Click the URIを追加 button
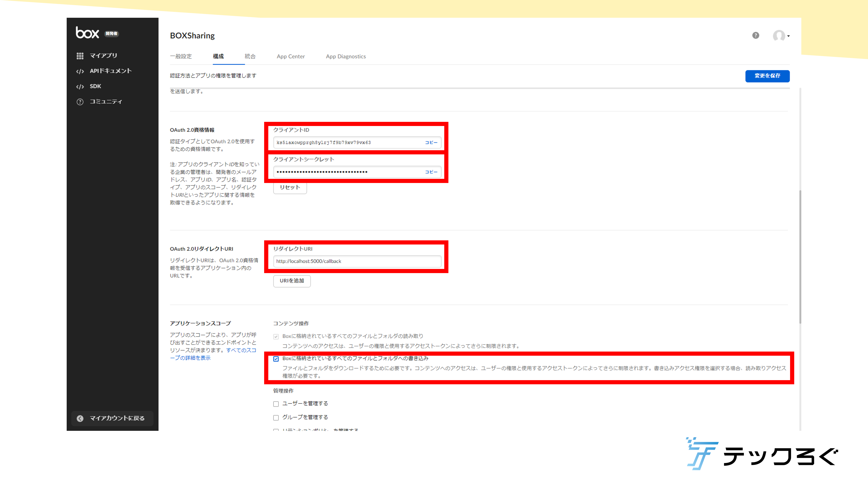This screenshot has width=868, height=488. coord(292,281)
